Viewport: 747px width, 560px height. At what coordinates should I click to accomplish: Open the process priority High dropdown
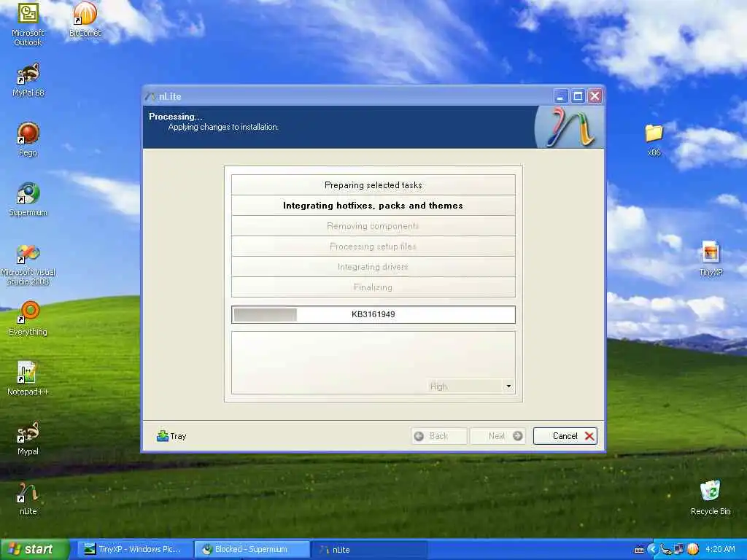tap(471, 386)
